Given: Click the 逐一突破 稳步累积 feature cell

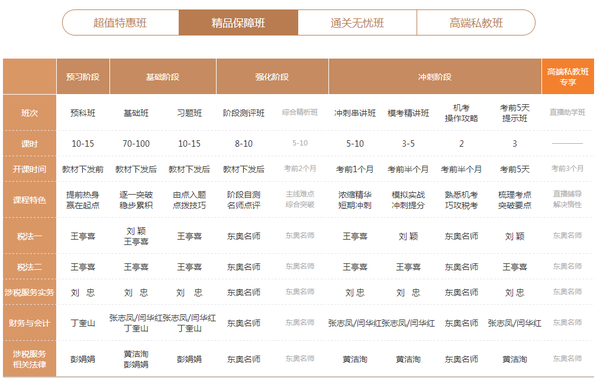Looking at the screenshot, I should point(136,200).
